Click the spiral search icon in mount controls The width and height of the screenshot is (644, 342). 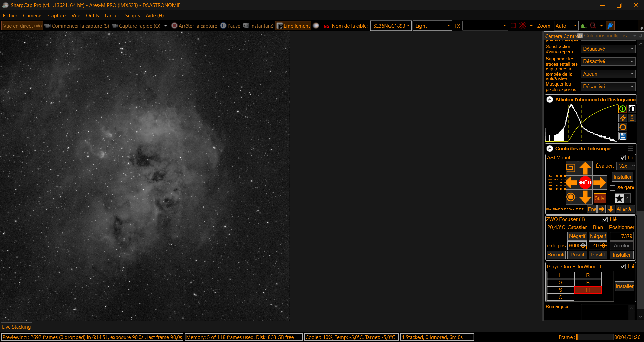coord(571,168)
